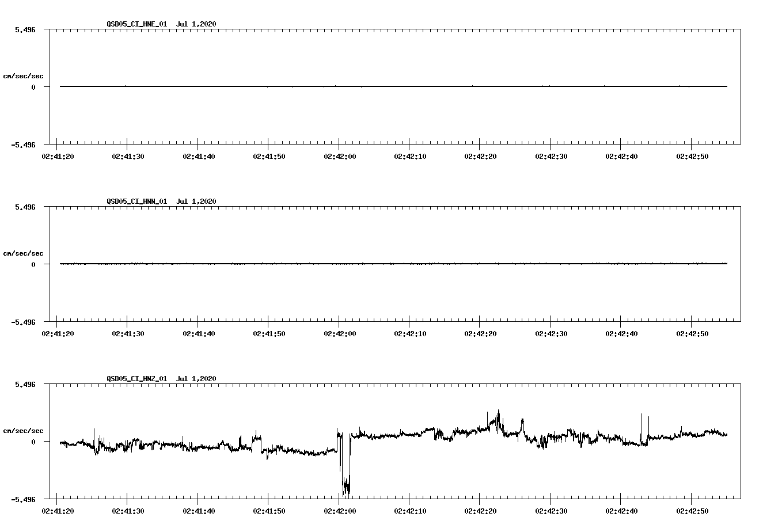Click the cm/sec/sec unit label of HNZ plot
The height and width of the screenshot is (532, 782).
pyautogui.click(x=23, y=431)
